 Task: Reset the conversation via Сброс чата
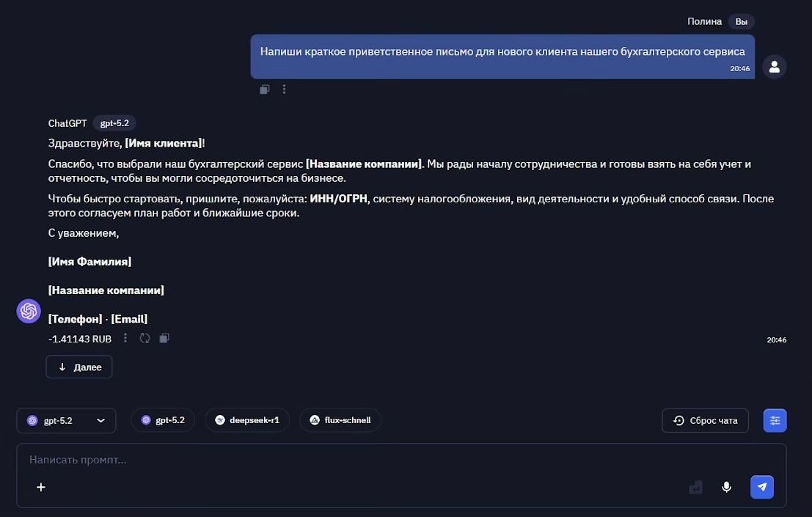click(x=705, y=420)
